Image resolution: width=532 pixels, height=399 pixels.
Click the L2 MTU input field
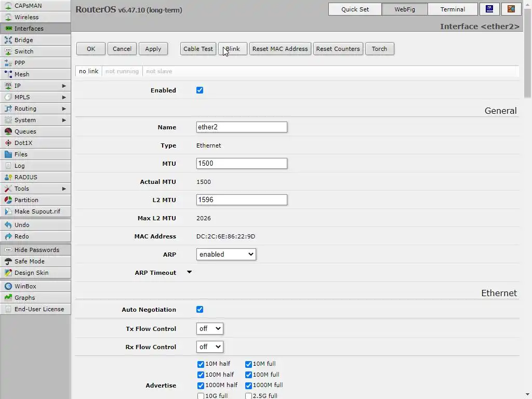tap(242, 200)
